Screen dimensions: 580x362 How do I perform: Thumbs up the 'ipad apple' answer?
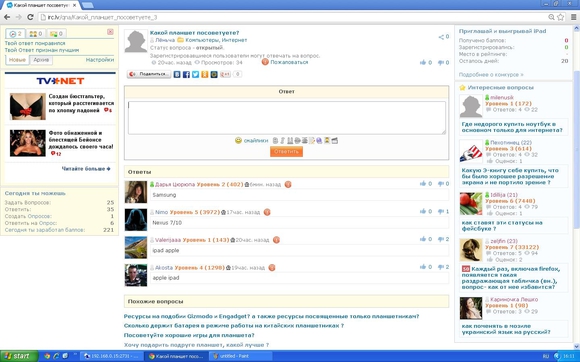[423, 239]
